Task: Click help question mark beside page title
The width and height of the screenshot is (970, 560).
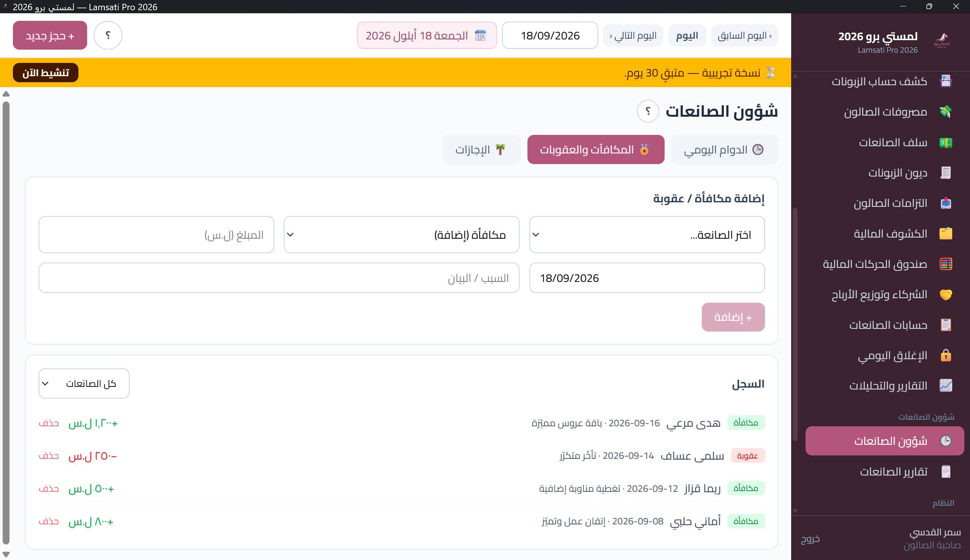Action: point(648,111)
